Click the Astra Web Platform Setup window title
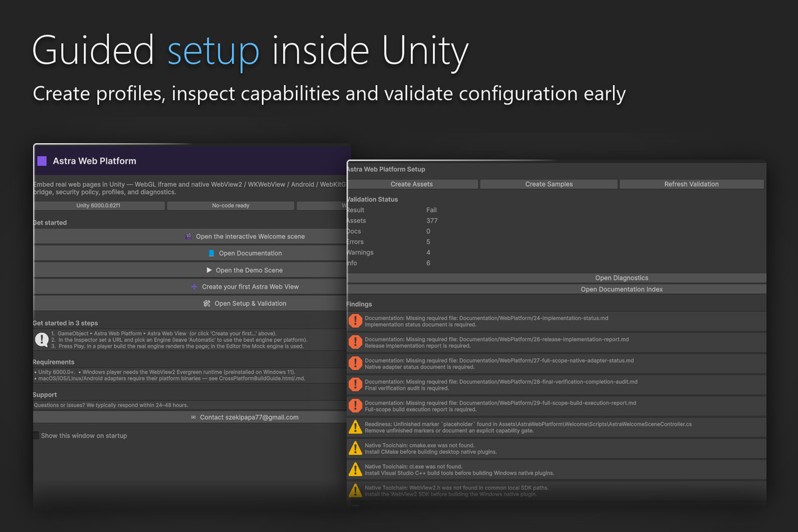Viewport: 798px width, 532px height. tap(386, 170)
